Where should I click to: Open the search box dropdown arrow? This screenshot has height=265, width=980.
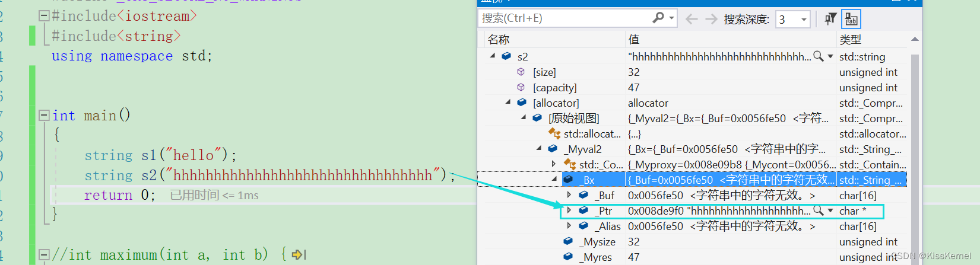pyautogui.click(x=671, y=18)
